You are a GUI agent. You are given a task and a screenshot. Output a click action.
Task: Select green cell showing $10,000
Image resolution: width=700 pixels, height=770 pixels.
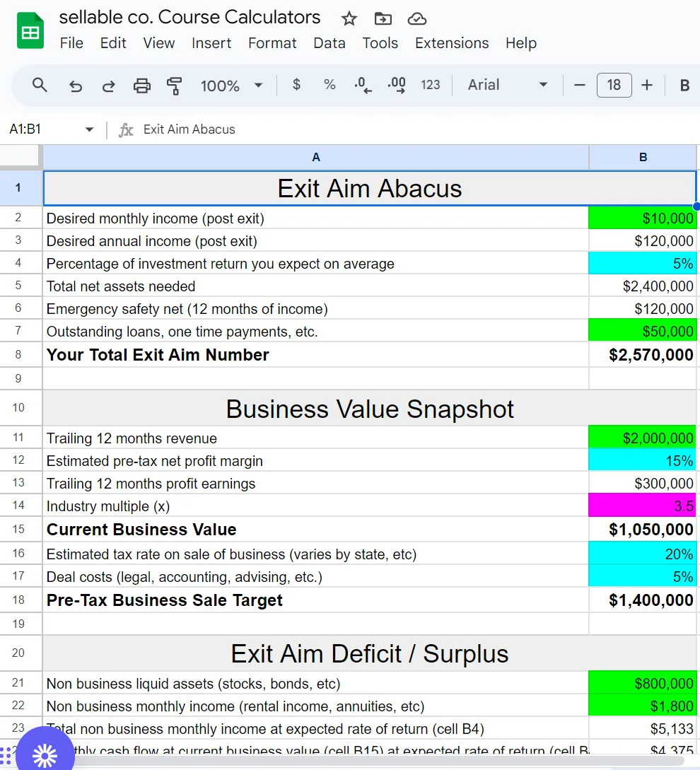[x=643, y=218]
